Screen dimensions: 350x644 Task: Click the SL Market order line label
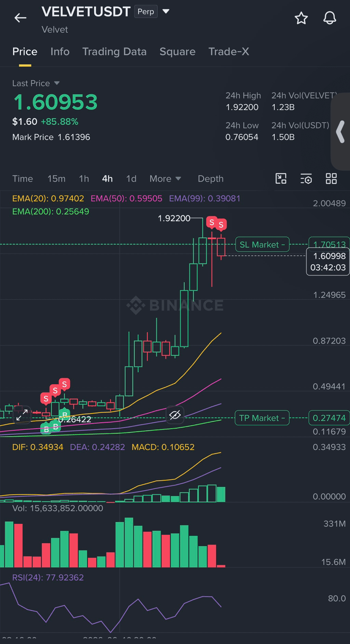pos(262,245)
